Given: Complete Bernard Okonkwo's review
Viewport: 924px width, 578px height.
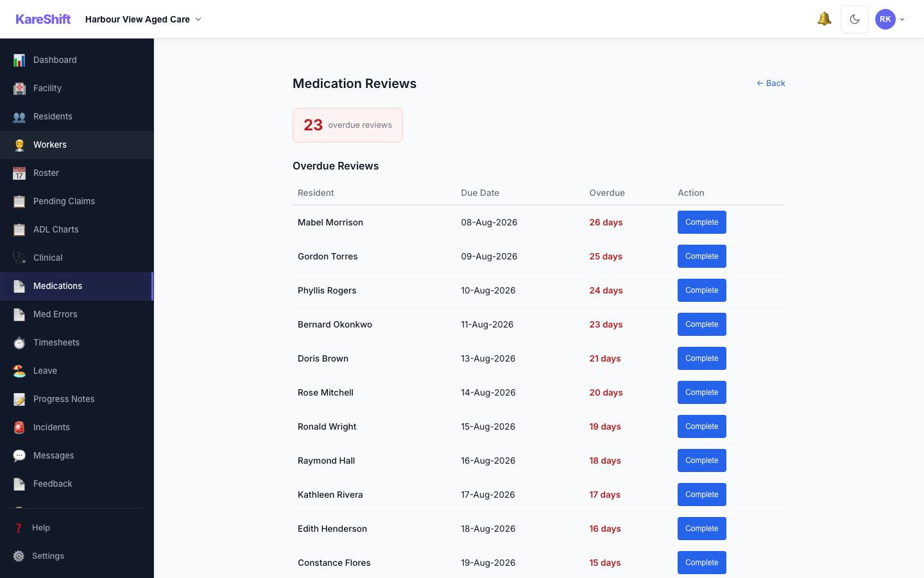Looking at the screenshot, I should (x=702, y=324).
